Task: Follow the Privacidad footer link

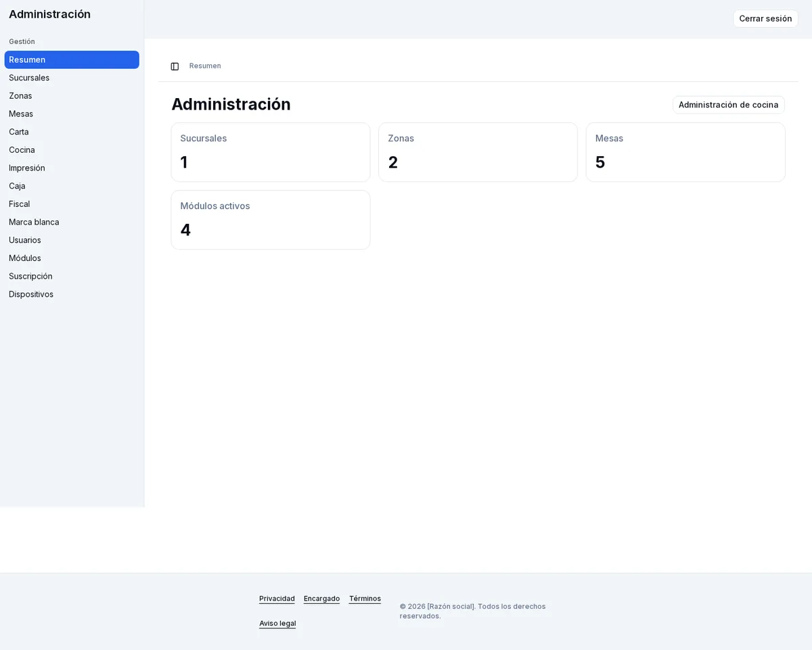Action: coord(277,599)
